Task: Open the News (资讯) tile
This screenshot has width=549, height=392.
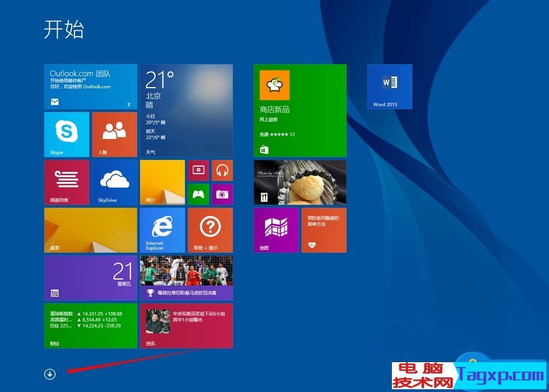Action: tap(186, 326)
